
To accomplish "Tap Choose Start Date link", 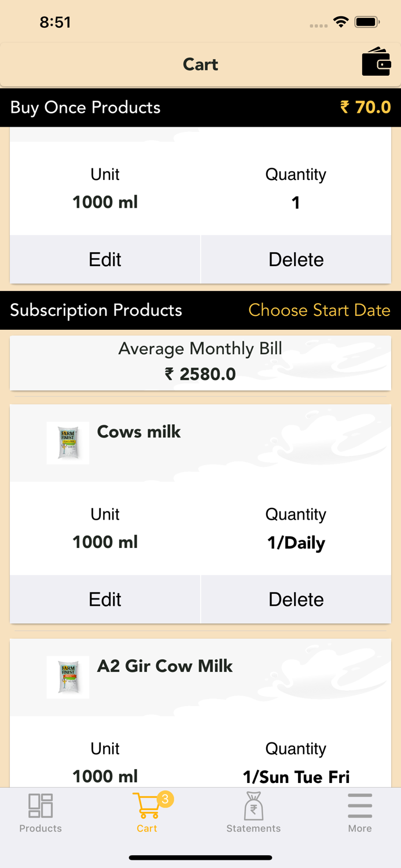I will tap(319, 310).
